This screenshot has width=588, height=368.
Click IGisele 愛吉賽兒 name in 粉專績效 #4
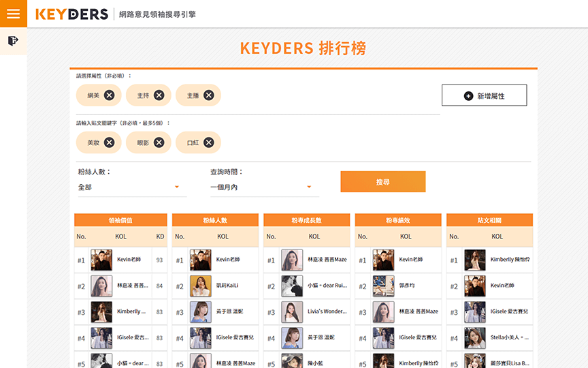tap(418, 337)
